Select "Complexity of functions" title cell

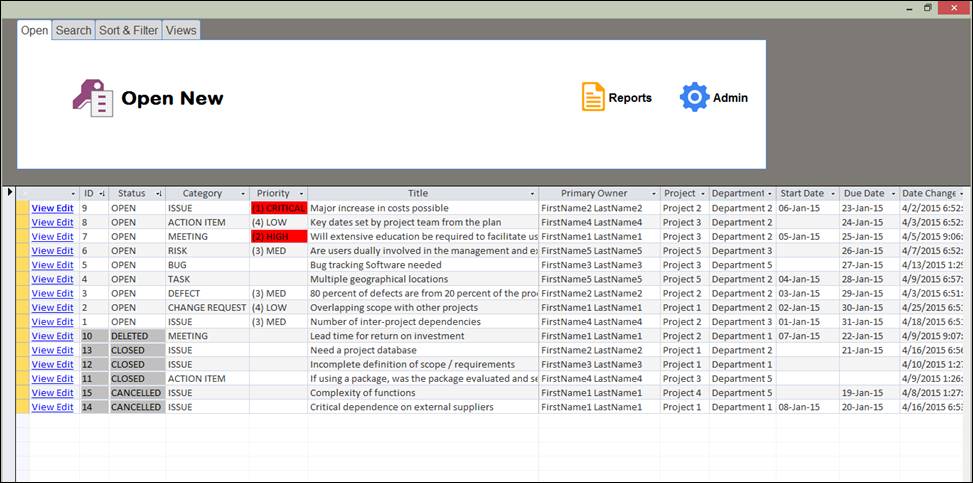click(x=423, y=393)
